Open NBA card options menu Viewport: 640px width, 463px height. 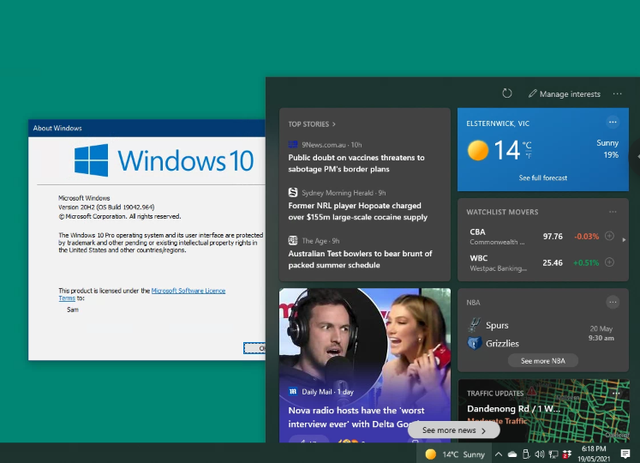pyautogui.click(x=612, y=302)
